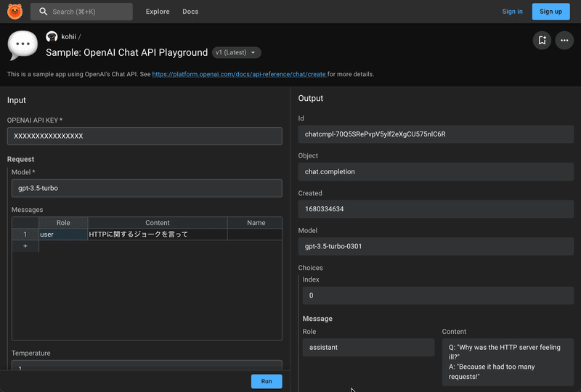Click the 'Sample: OpenAI Chat API Playground' title
Image resolution: width=581 pixels, height=392 pixels.
(x=126, y=52)
